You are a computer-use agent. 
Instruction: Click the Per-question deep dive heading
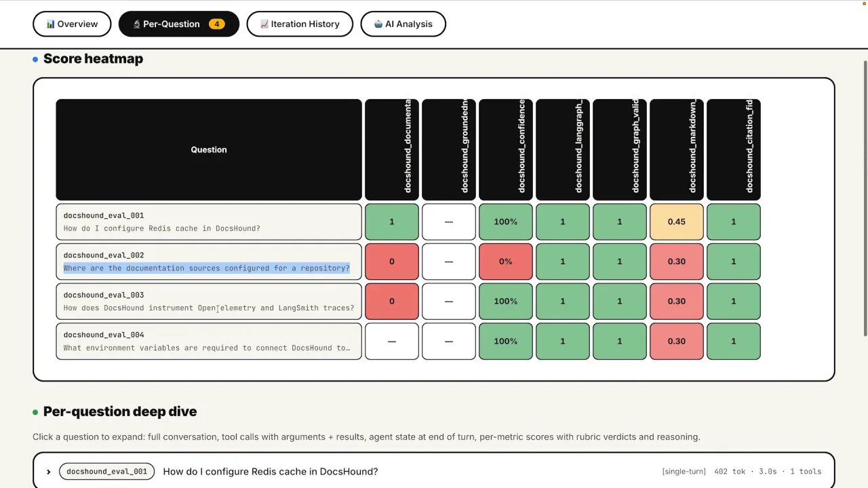120,411
